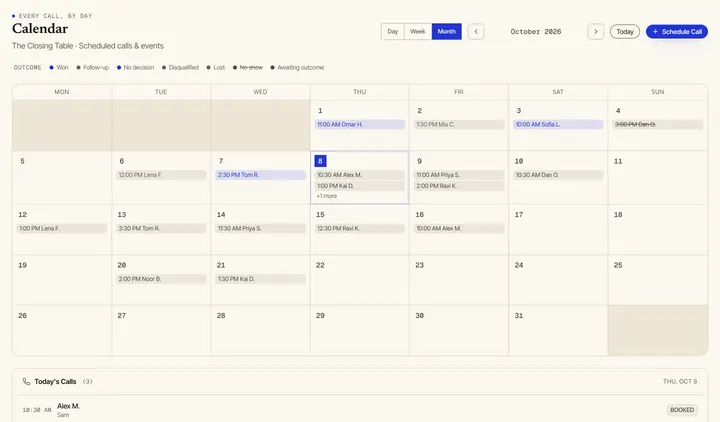This screenshot has height=422, width=720.
Task: Open 2:00 PM Noor B. call
Action: coord(161,279)
